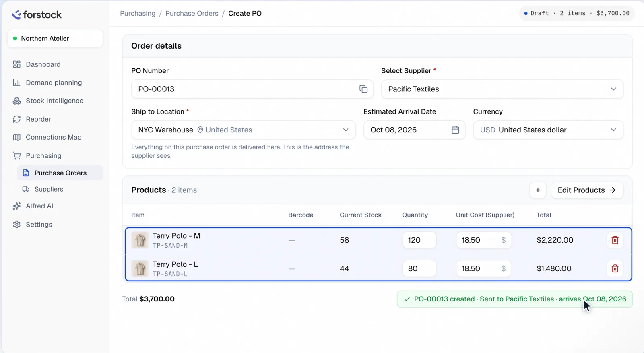Edit quantity 120 for Terry Polo - M
The width and height of the screenshot is (644, 353).
click(x=419, y=240)
